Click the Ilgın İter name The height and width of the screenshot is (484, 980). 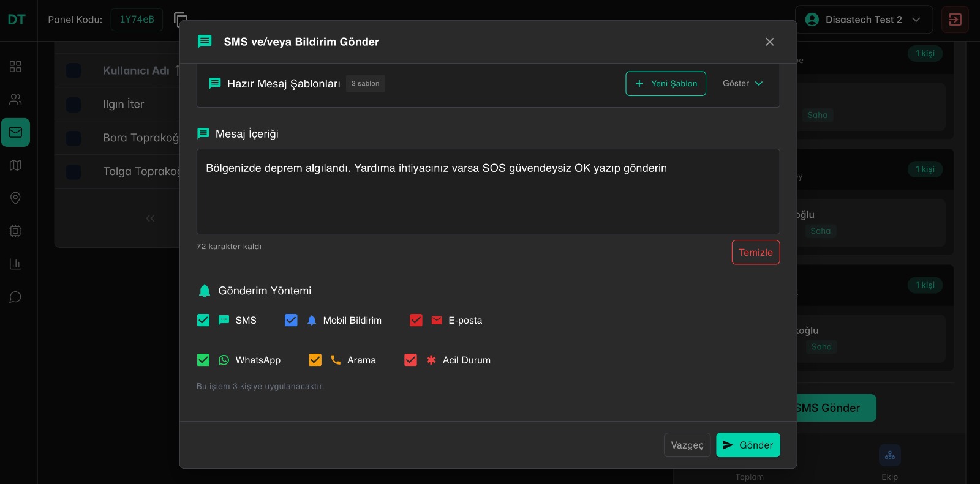[x=124, y=104]
